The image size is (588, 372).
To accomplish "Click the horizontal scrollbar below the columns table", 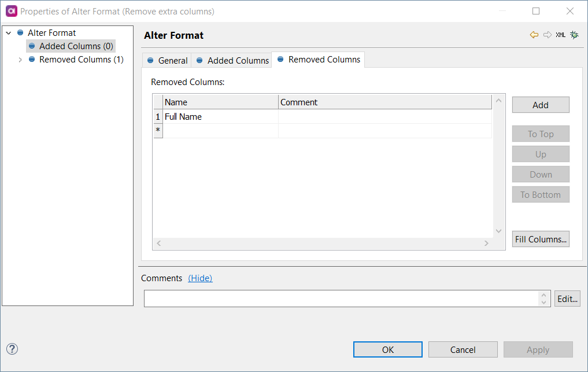I will point(324,243).
